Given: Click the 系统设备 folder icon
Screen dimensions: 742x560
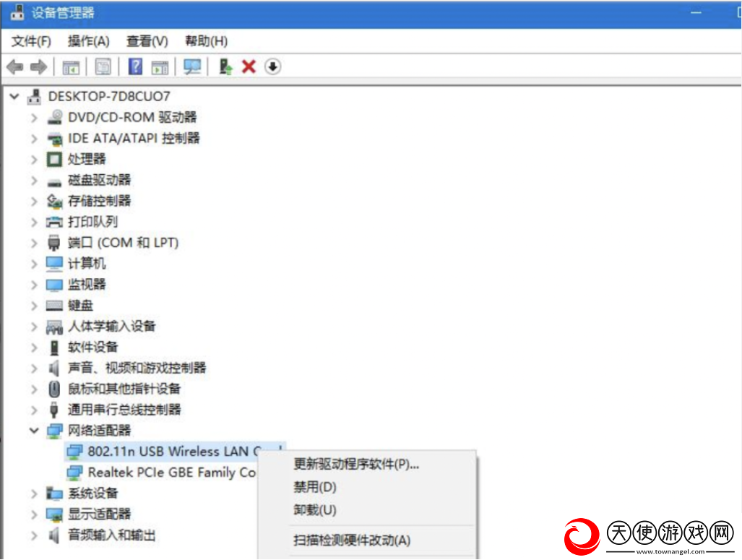Looking at the screenshot, I should [54, 494].
